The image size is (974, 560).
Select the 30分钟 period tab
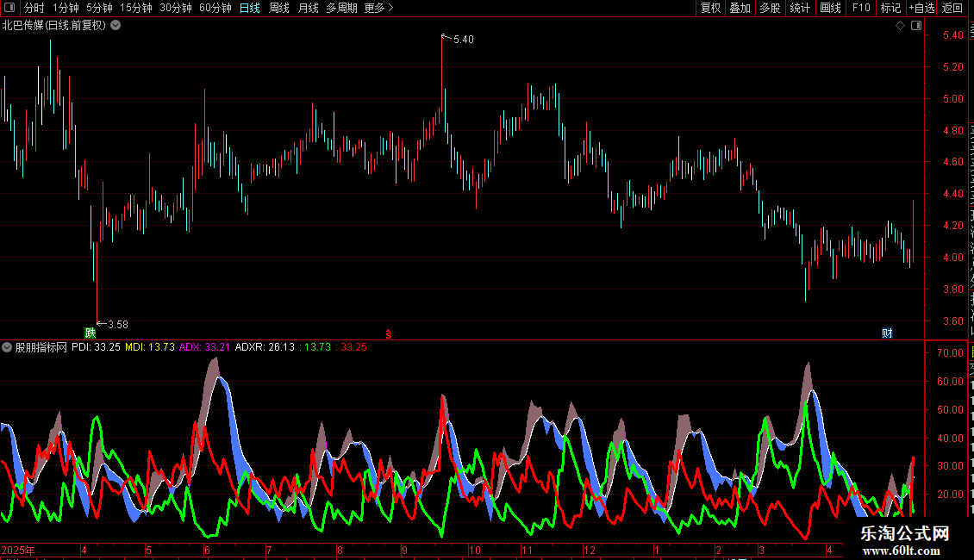coord(176,8)
